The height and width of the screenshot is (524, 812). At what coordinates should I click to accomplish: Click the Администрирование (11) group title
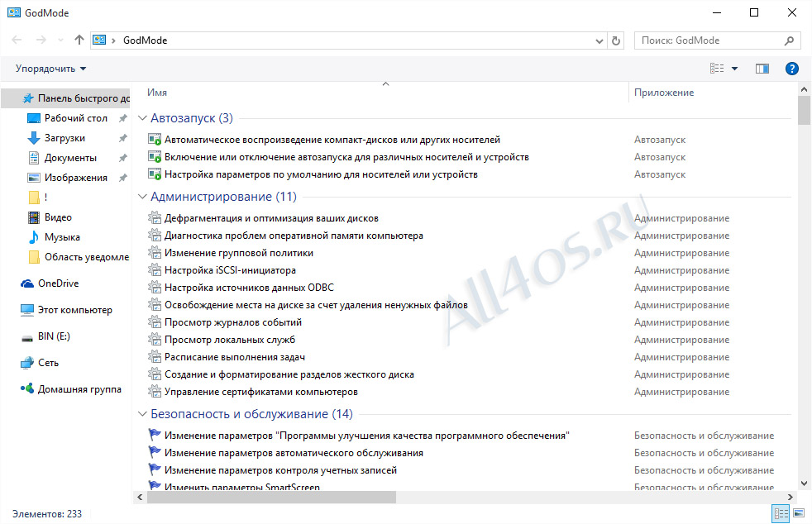pyautogui.click(x=224, y=197)
